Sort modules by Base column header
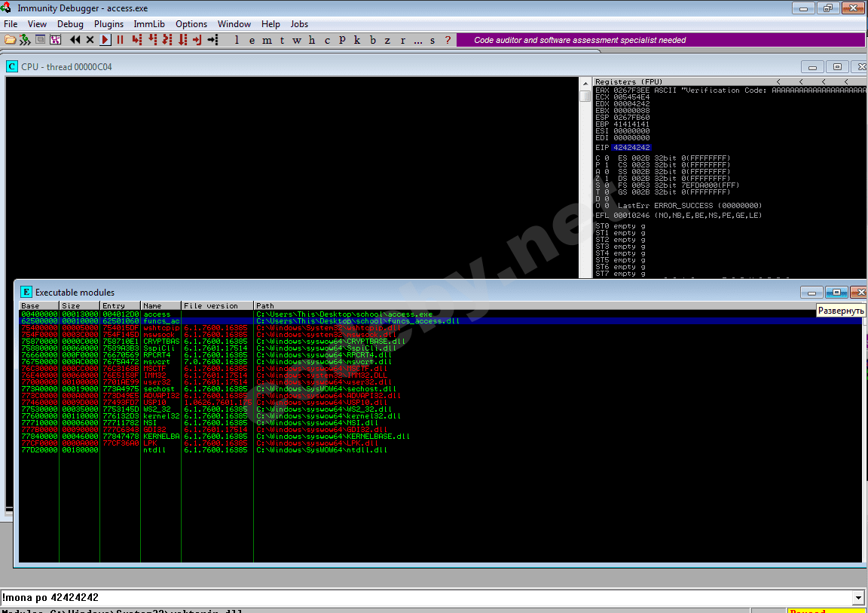 (x=38, y=305)
